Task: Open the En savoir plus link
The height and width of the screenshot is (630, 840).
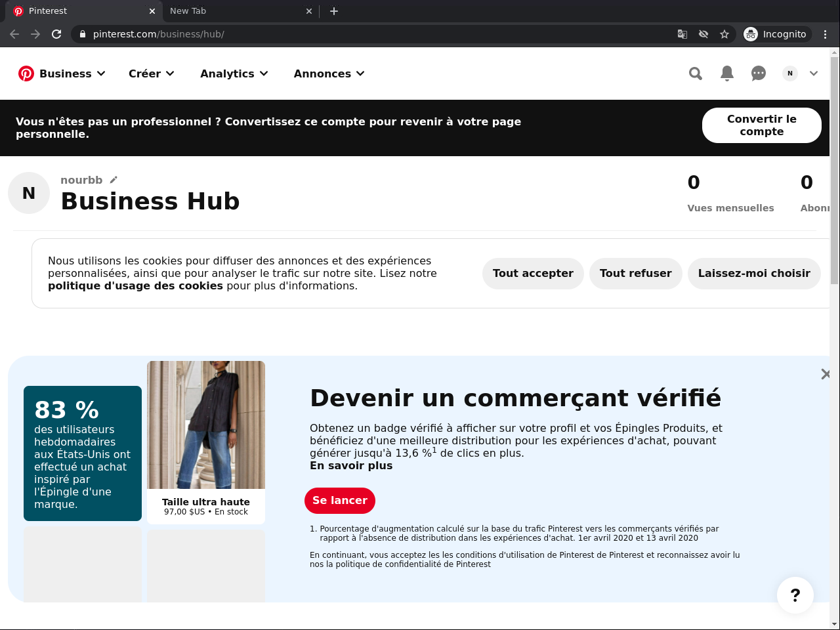Action: pyautogui.click(x=351, y=466)
